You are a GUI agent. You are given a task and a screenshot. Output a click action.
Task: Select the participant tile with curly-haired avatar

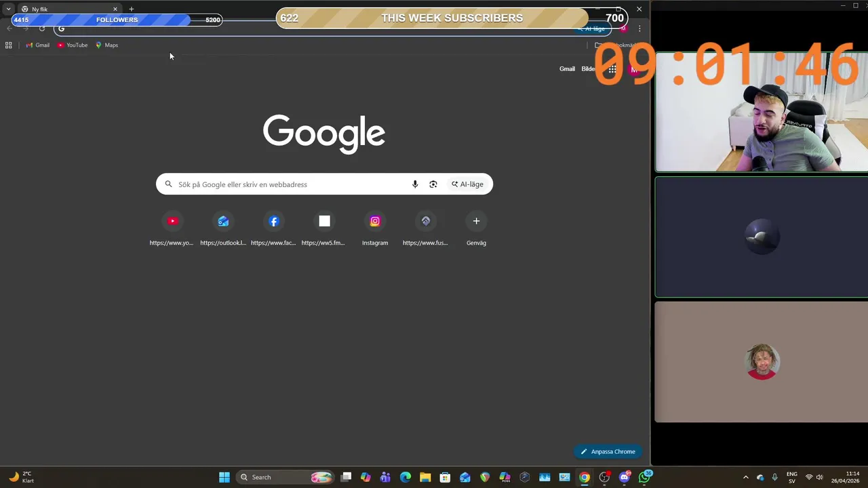point(761,362)
